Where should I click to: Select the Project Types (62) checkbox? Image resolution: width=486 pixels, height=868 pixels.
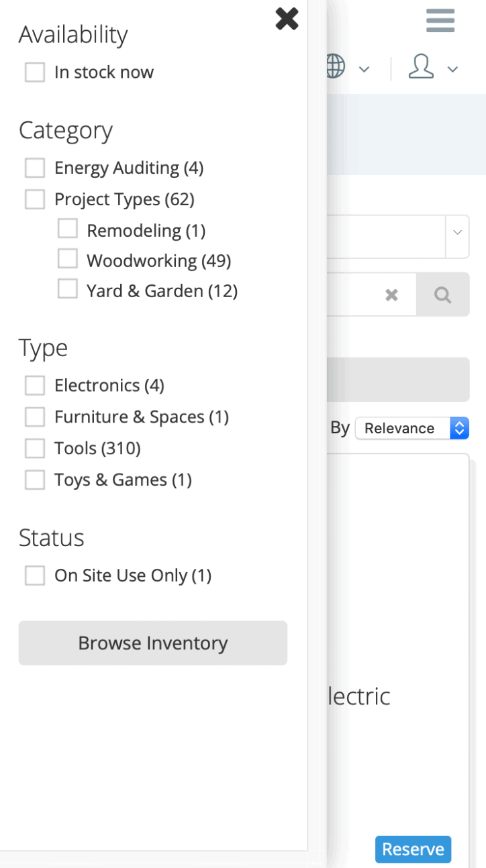coord(35,199)
